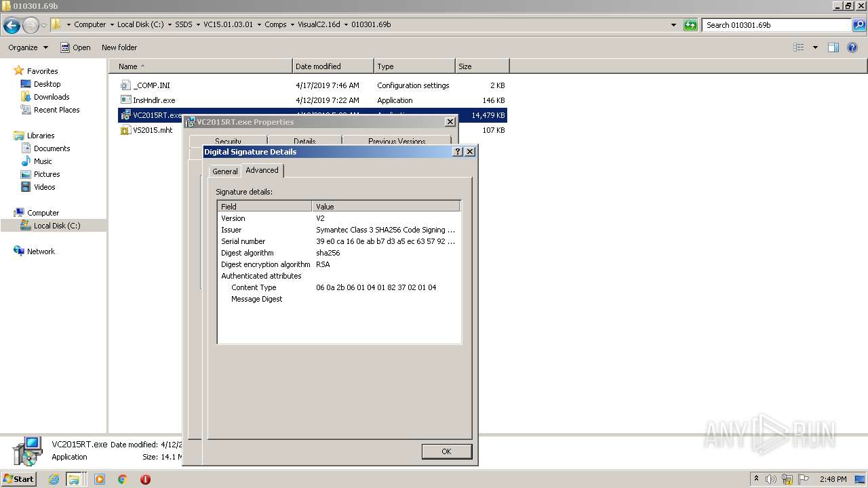Open the Music library

coord(43,161)
